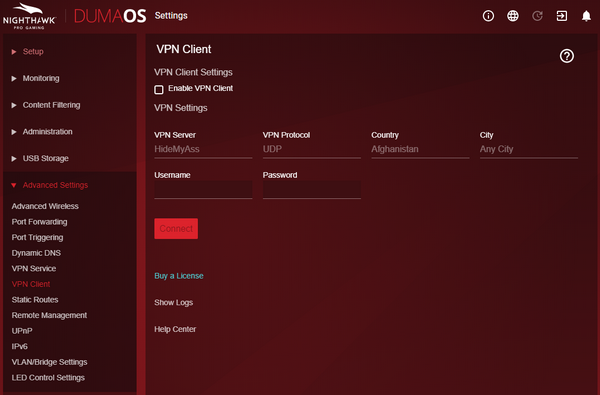Open the Country dropdown showing Afghanistan
600x395 pixels.
[420, 149]
